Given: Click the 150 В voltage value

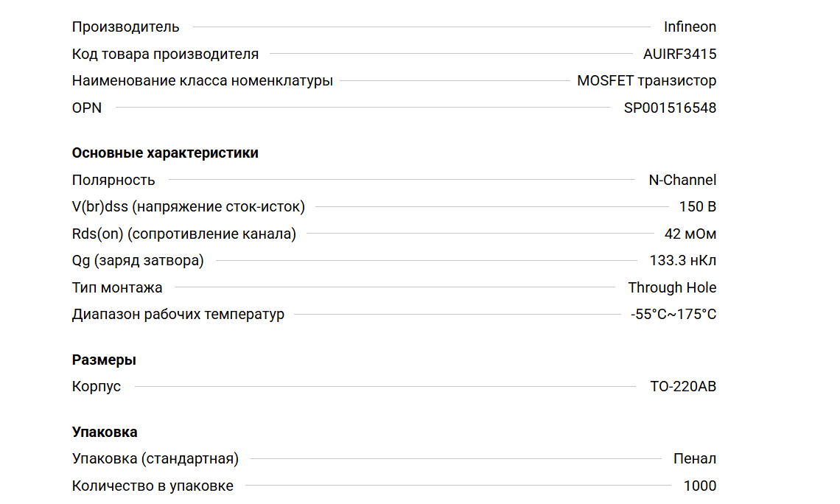Looking at the screenshot, I should click(x=697, y=207).
